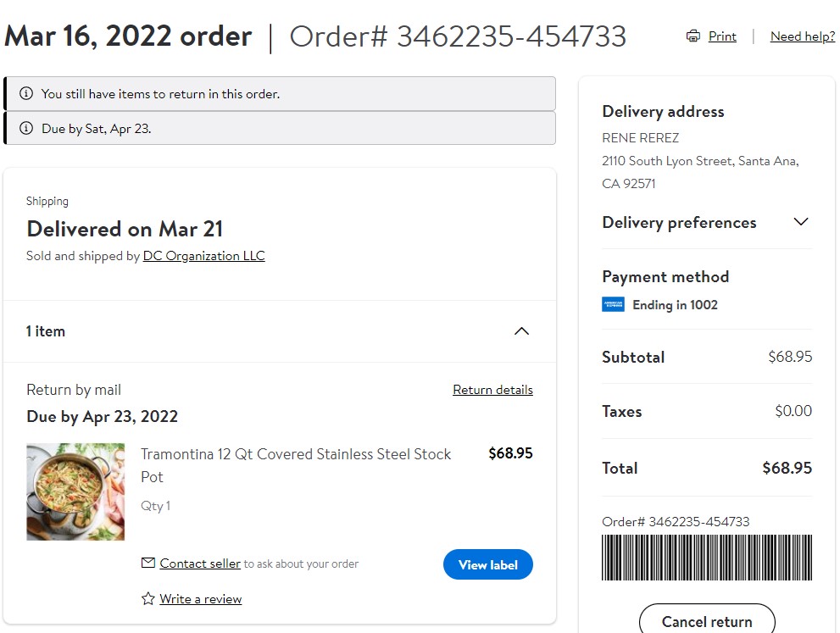Image resolution: width=840 pixels, height=633 pixels.
Task: Open Write a review link
Action: pyautogui.click(x=200, y=599)
